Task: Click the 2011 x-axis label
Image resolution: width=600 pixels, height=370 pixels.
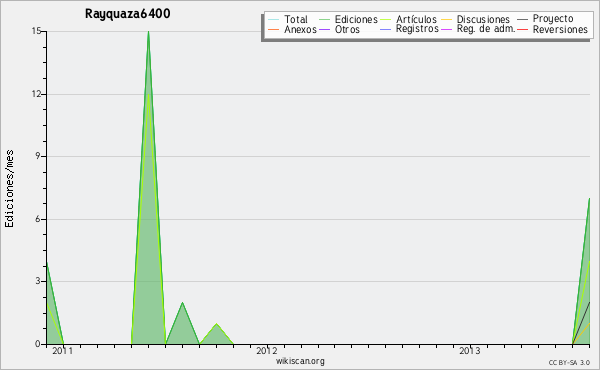Action: pos(62,351)
